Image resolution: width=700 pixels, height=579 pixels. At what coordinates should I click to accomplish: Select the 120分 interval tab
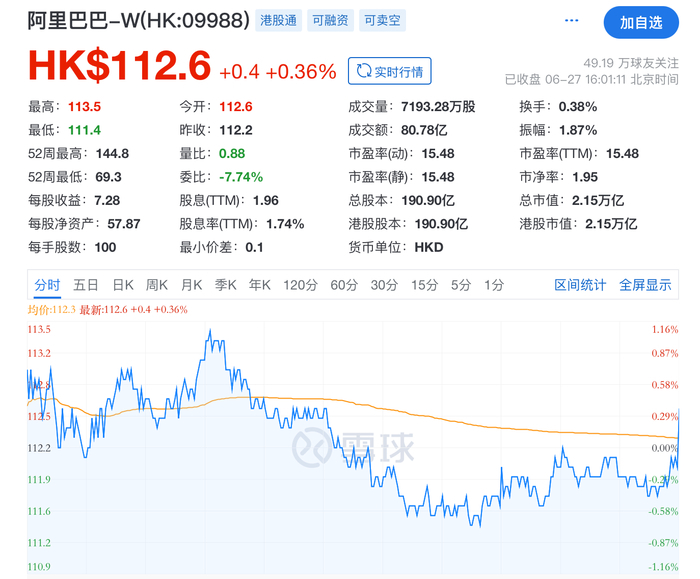[300, 285]
